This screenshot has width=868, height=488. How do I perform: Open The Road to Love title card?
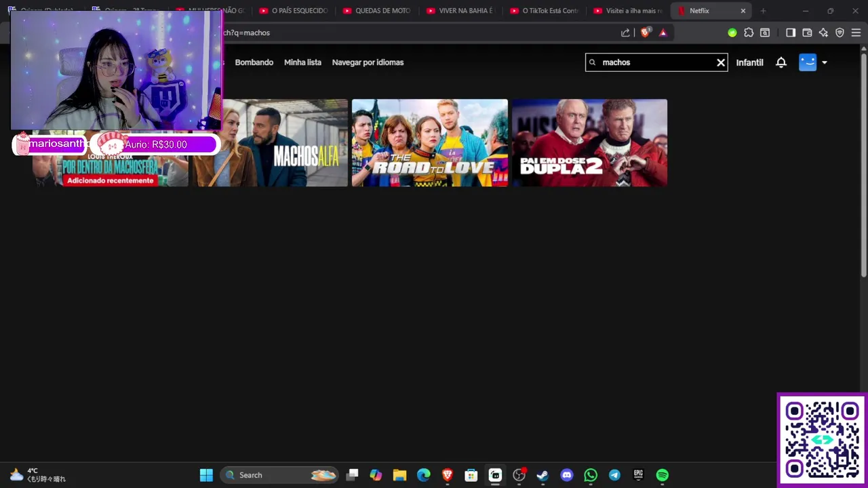[430, 143]
